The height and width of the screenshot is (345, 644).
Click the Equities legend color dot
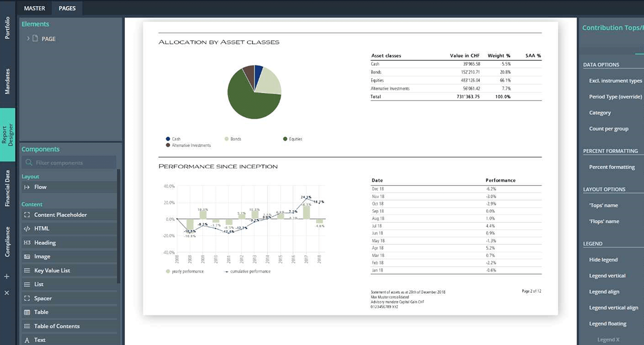(285, 139)
